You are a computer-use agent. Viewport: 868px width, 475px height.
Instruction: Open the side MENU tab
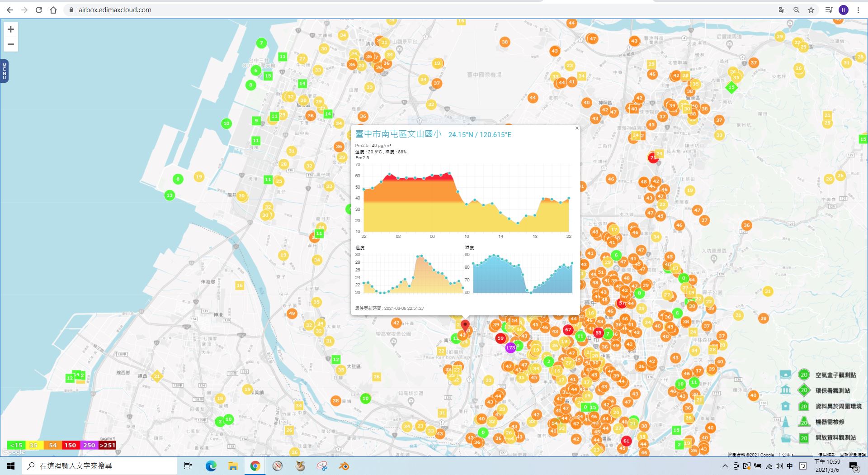tap(5, 71)
